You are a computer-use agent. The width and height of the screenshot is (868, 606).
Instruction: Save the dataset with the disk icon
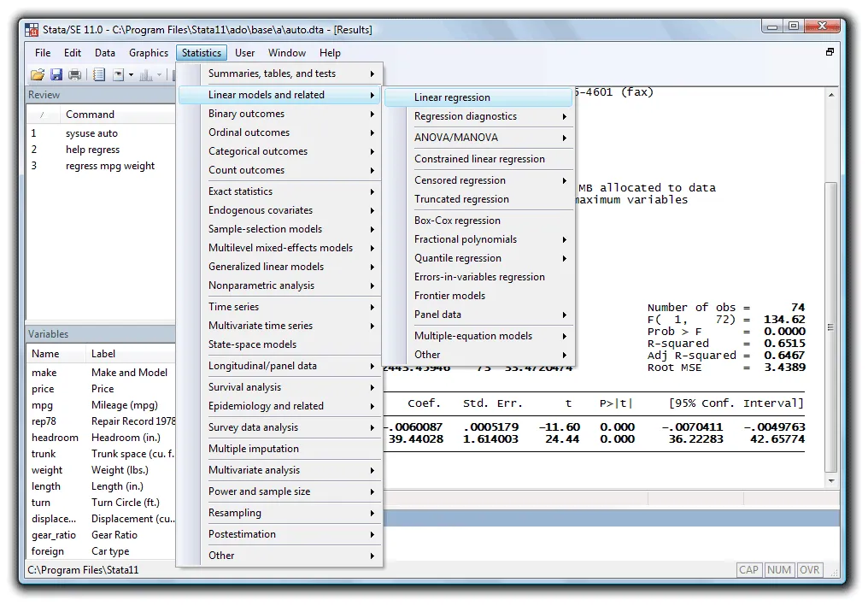point(56,74)
